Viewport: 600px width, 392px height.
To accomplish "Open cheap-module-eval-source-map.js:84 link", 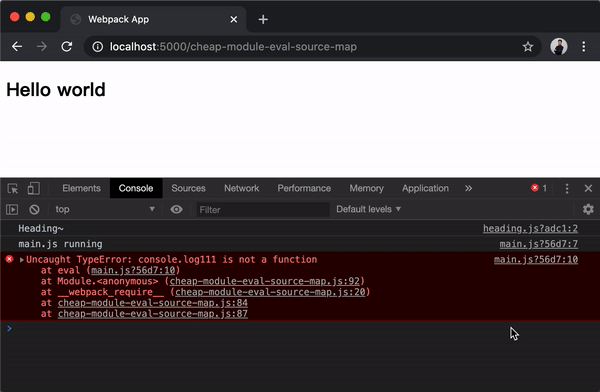I will (153, 303).
